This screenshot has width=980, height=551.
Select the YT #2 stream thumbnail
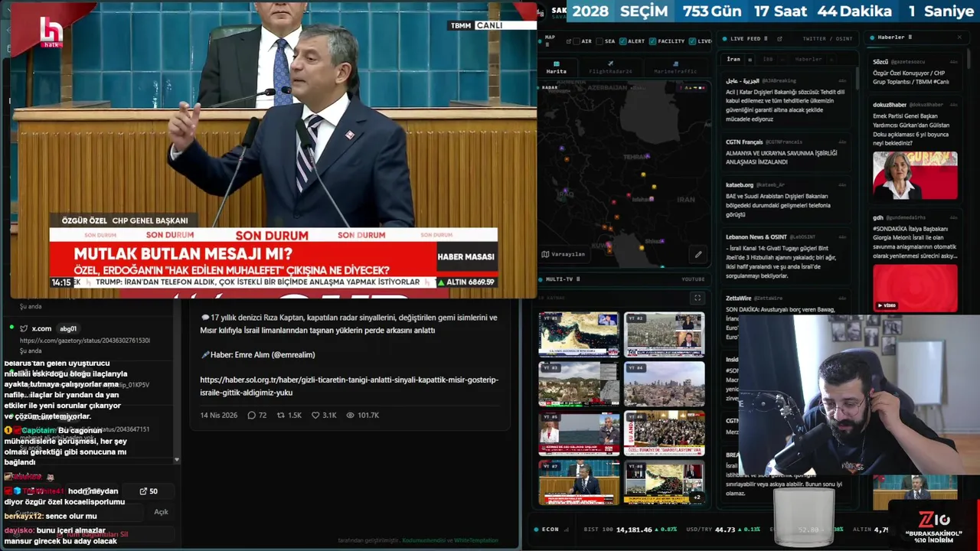pyautogui.click(x=665, y=334)
